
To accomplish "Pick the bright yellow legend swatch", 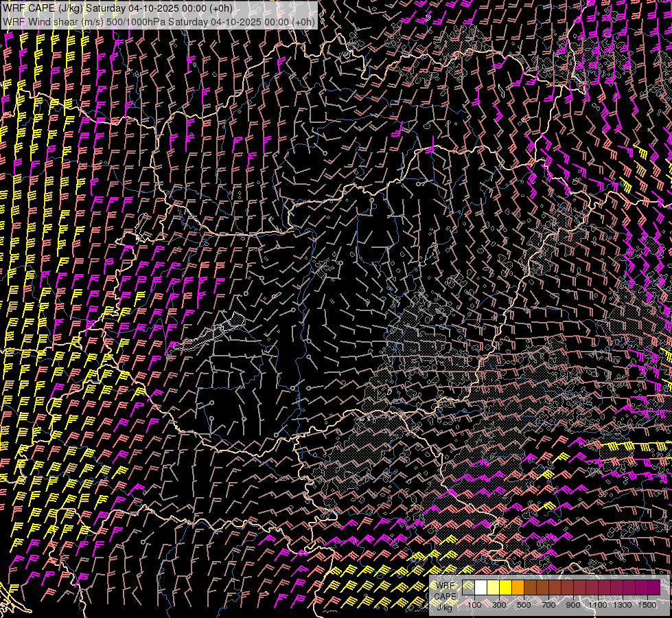I will (505, 588).
